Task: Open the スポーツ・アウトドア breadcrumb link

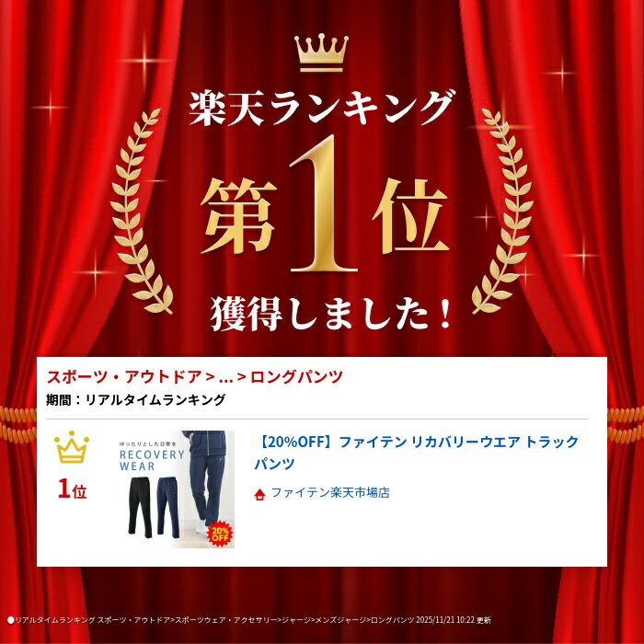Action: tap(124, 376)
